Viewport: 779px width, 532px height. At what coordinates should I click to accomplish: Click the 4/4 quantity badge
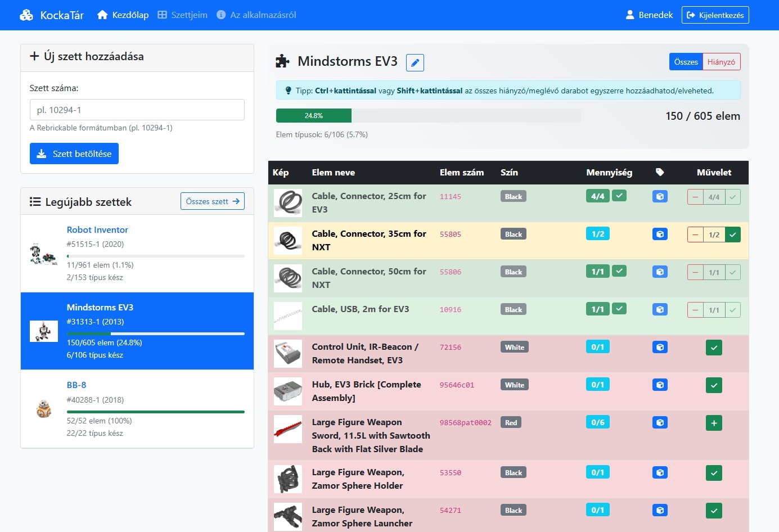(598, 196)
